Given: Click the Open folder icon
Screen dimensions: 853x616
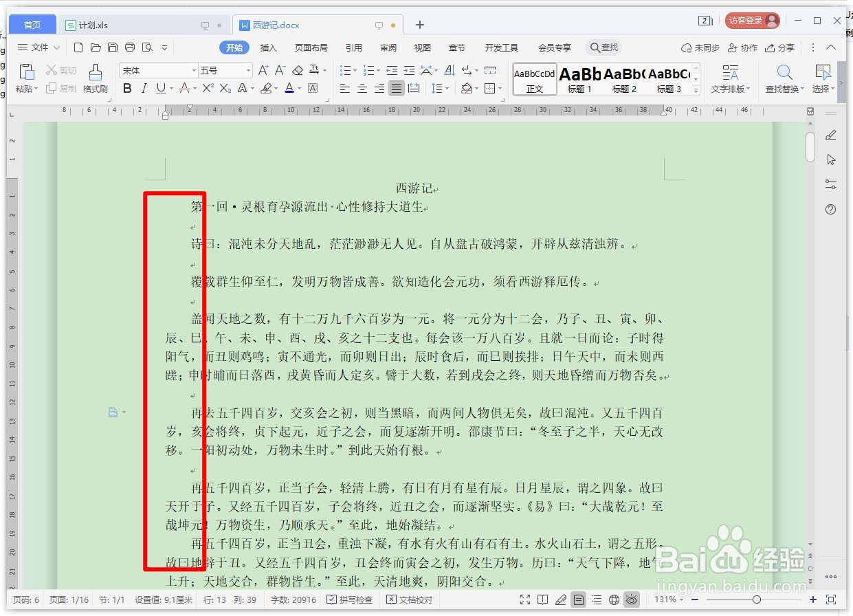Looking at the screenshot, I should [x=96, y=47].
